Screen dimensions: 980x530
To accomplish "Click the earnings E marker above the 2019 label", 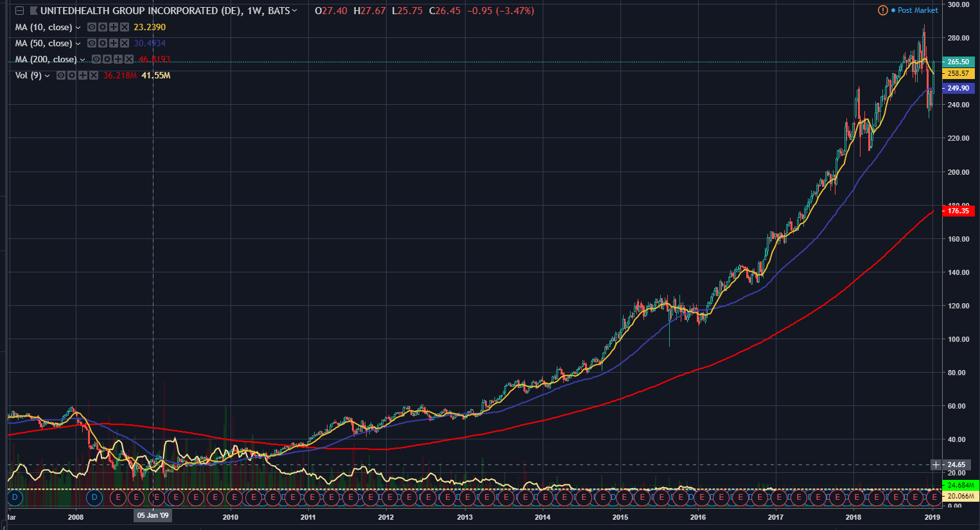I will (x=934, y=497).
